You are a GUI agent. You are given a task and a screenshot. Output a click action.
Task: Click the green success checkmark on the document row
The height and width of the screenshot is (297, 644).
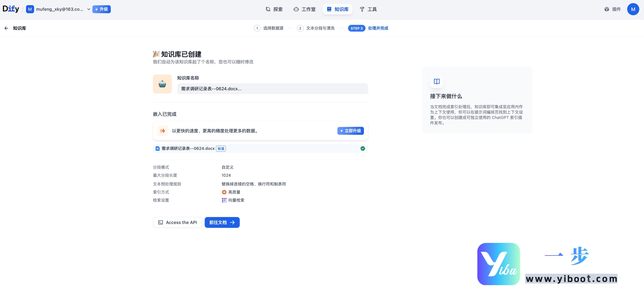coord(363,148)
